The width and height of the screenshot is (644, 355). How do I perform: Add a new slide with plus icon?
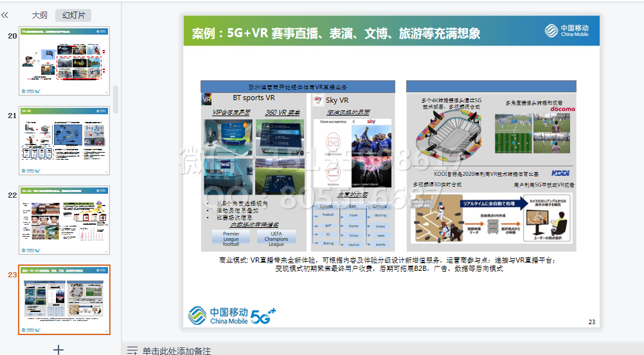(x=58, y=349)
